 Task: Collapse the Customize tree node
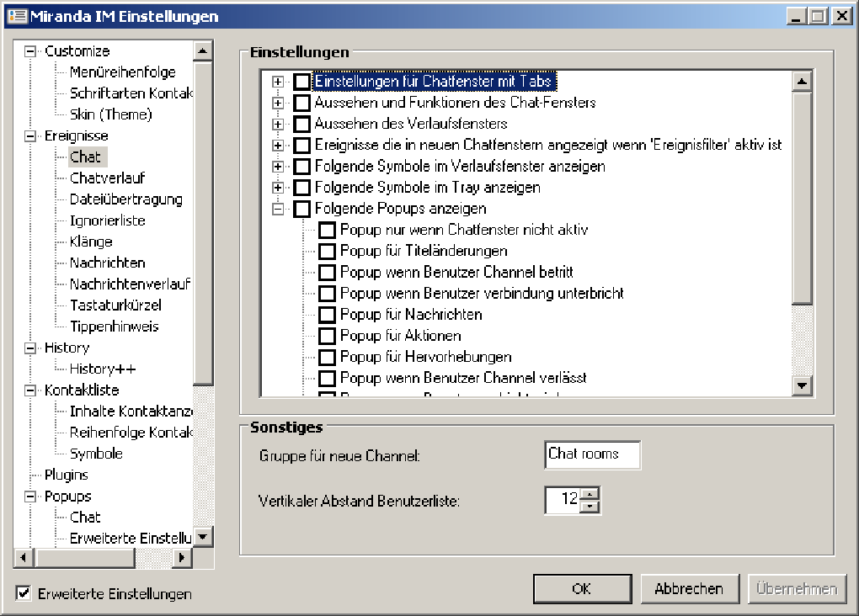30,51
